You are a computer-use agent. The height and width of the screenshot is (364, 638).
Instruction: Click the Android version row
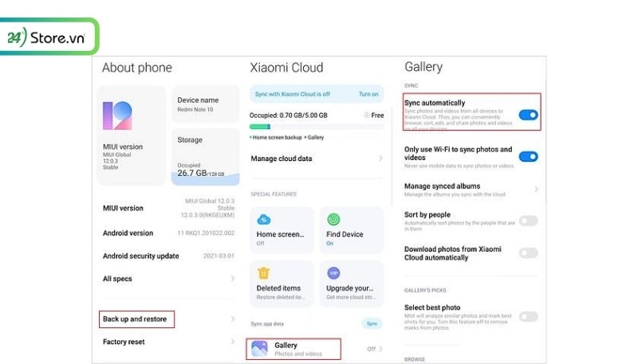pos(168,233)
